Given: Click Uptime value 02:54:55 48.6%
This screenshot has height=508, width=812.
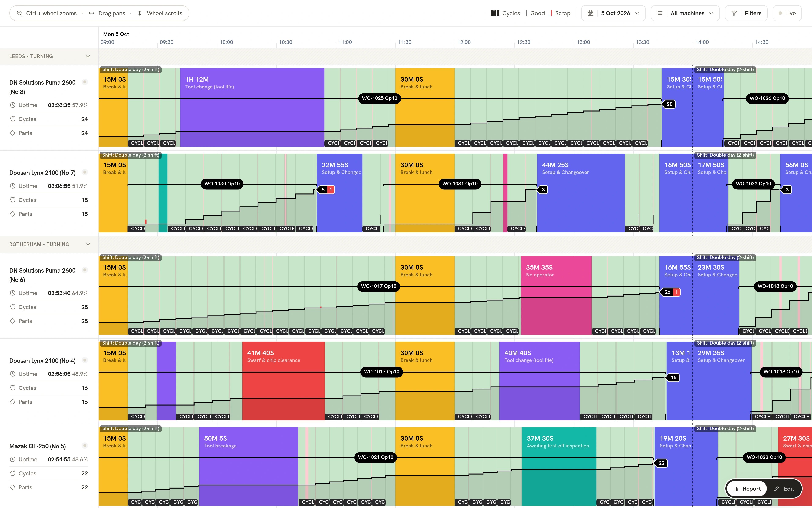Looking at the screenshot, I should (x=68, y=459).
